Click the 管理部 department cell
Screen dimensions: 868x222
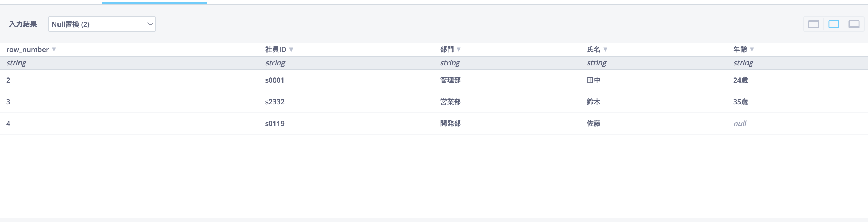tap(450, 80)
